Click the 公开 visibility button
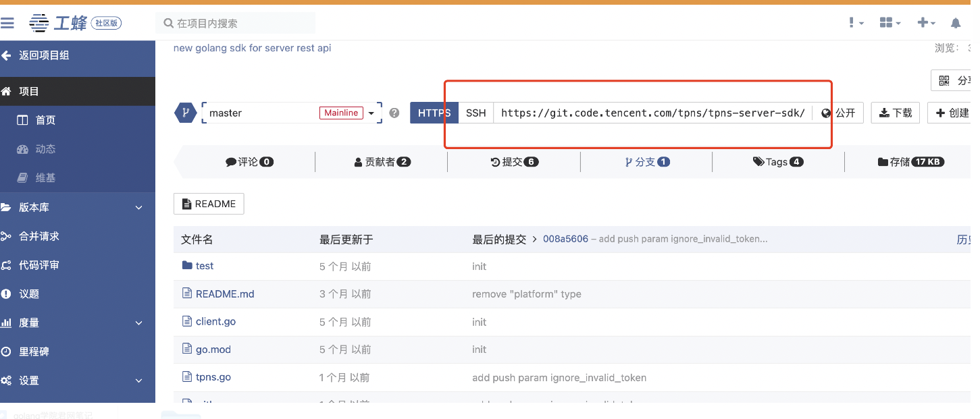980x419 pixels. (x=839, y=113)
